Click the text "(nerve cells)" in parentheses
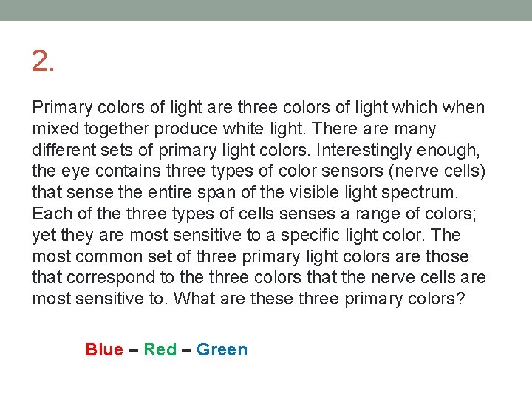This screenshot has width=532, height=399. 437,171
